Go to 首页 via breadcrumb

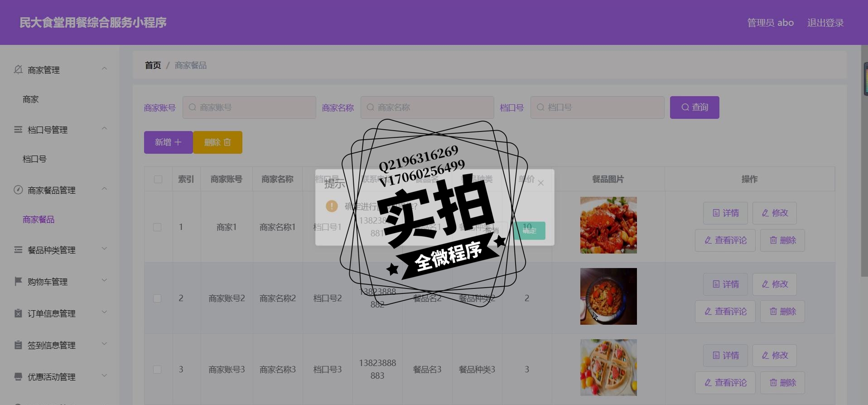(x=153, y=65)
